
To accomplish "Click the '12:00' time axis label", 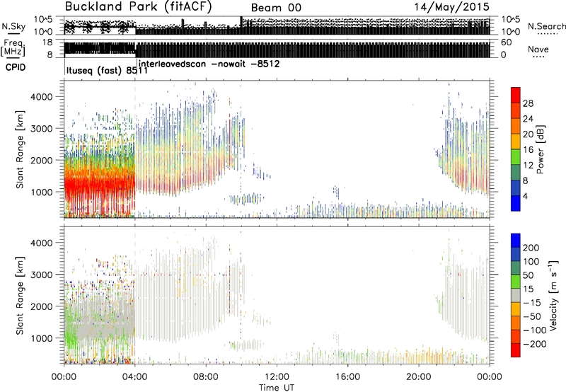I will click(x=277, y=377).
